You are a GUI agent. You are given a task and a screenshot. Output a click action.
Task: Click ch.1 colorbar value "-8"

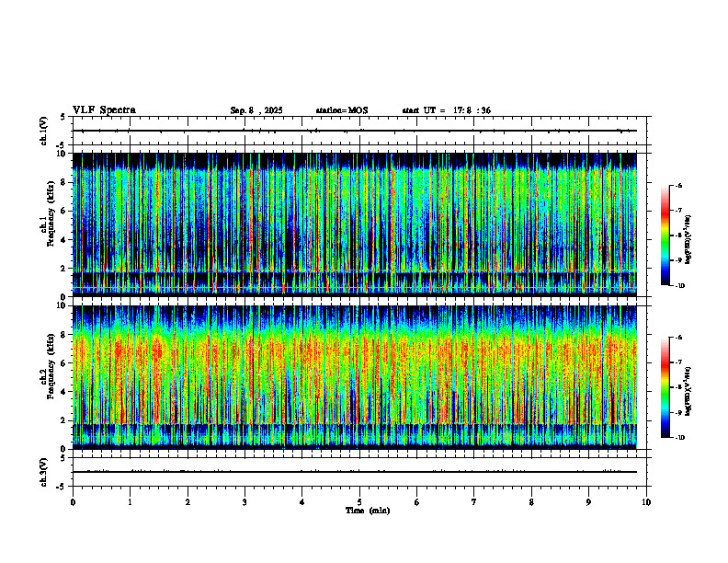click(x=678, y=236)
